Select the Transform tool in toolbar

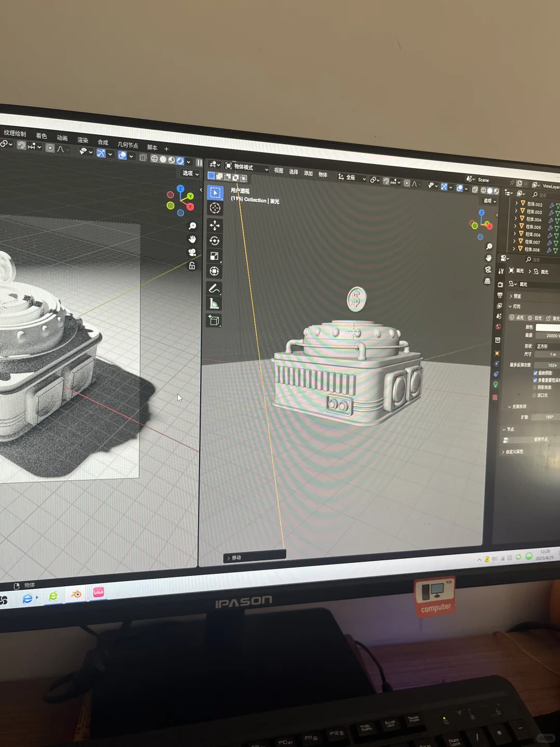(x=214, y=271)
